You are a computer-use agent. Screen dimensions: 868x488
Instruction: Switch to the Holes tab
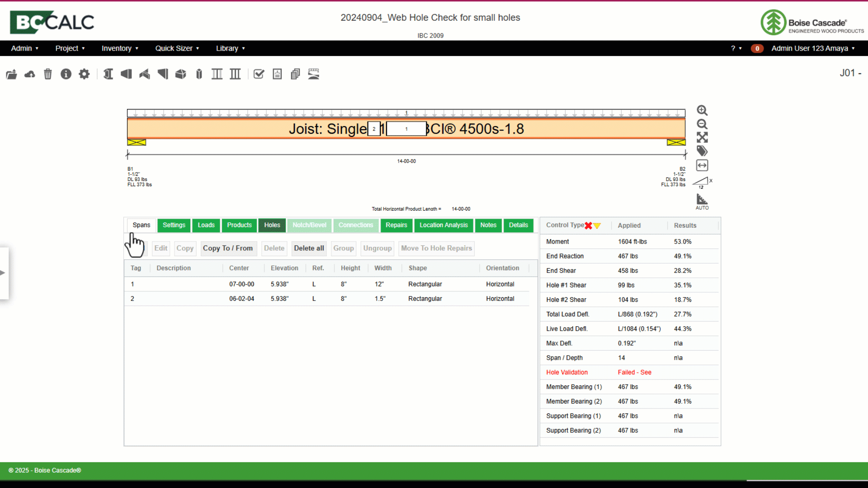pyautogui.click(x=272, y=225)
